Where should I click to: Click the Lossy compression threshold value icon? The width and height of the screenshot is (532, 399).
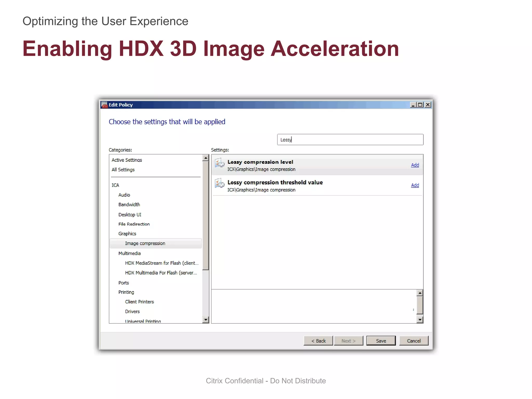[220, 183]
